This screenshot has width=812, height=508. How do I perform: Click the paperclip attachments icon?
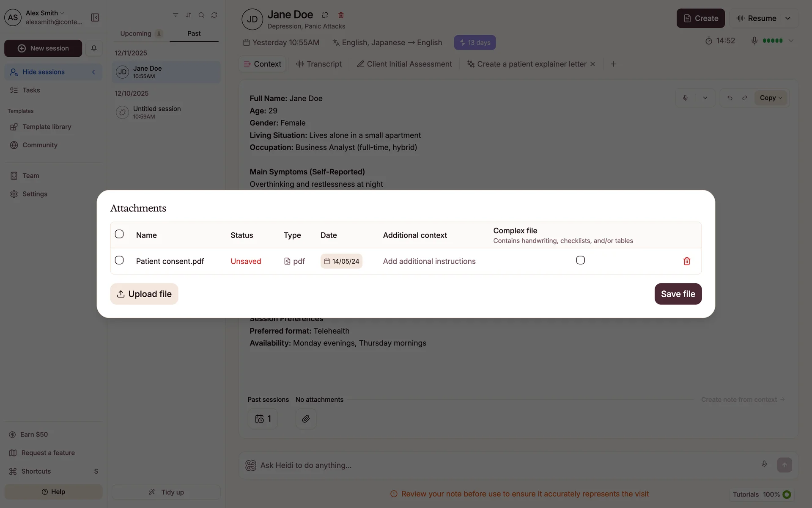coord(306,419)
